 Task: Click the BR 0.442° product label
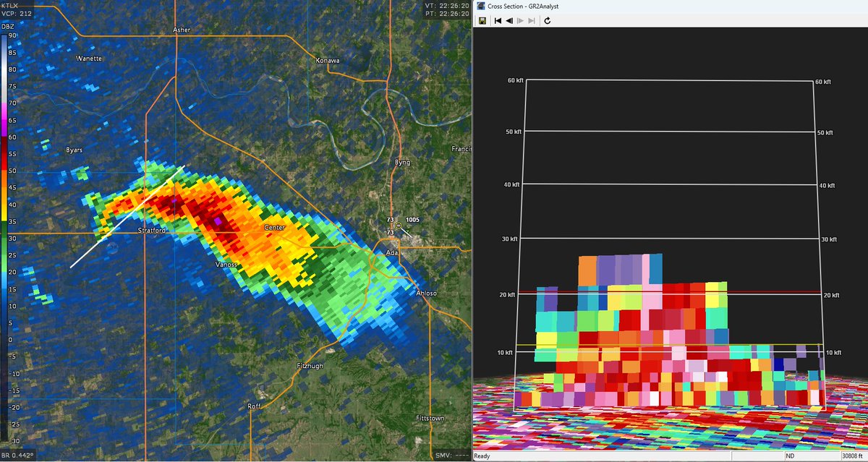(x=17, y=454)
